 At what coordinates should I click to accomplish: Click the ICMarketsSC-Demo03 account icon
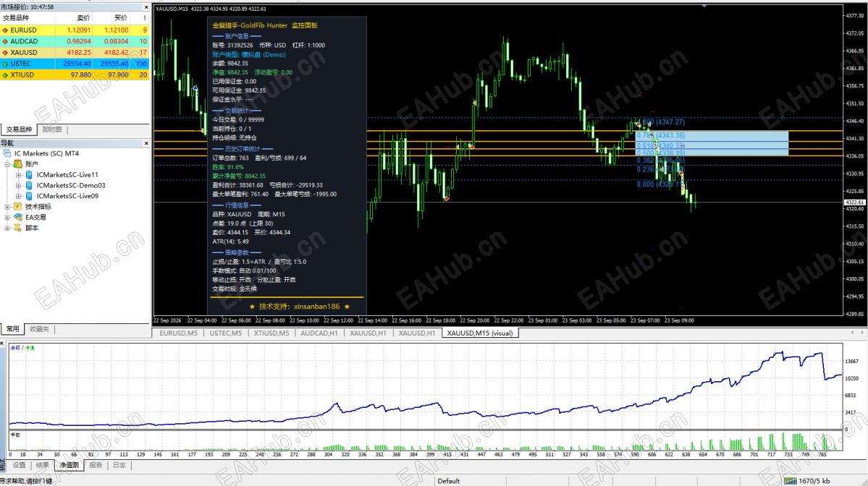pos(29,185)
